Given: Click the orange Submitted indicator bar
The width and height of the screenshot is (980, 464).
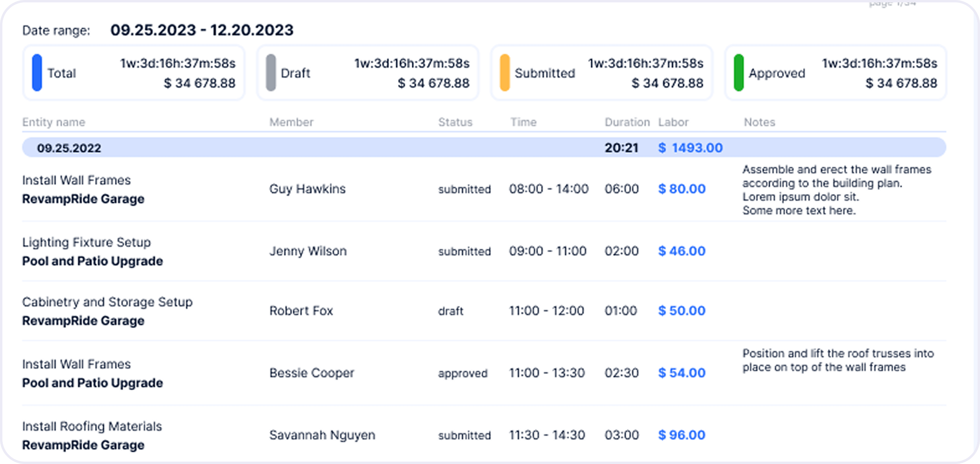Looking at the screenshot, I should (505, 73).
